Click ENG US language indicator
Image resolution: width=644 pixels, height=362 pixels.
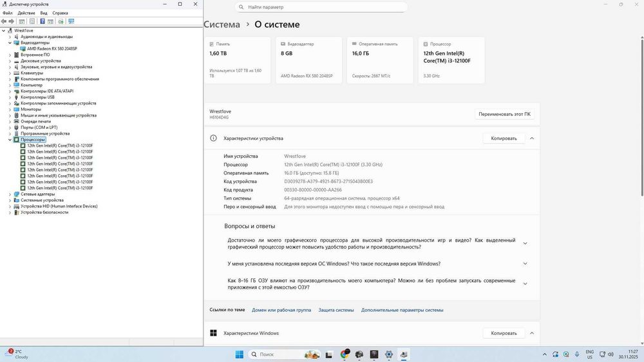589,354
